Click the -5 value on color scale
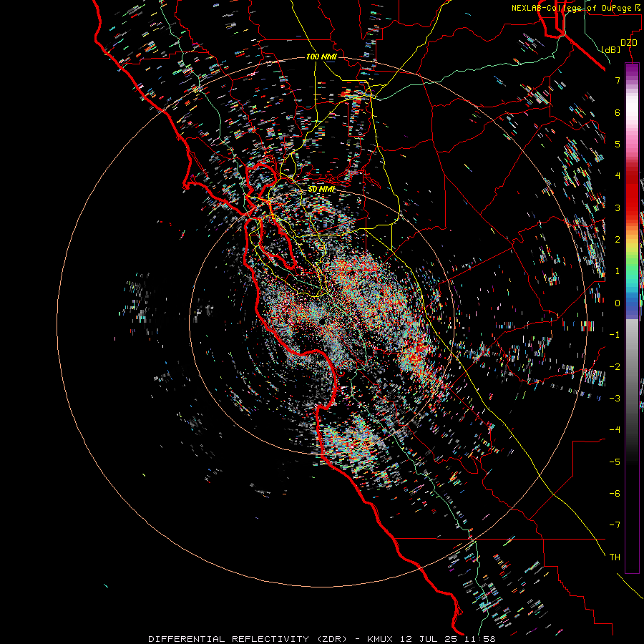644x644 pixels. pyautogui.click(x=615, y=462)
